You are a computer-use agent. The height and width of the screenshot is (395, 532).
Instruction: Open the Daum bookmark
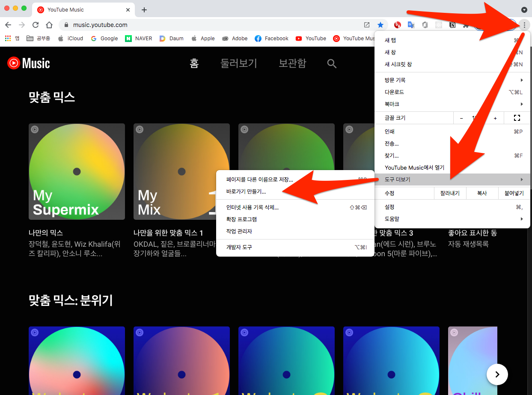pos(171,38)
